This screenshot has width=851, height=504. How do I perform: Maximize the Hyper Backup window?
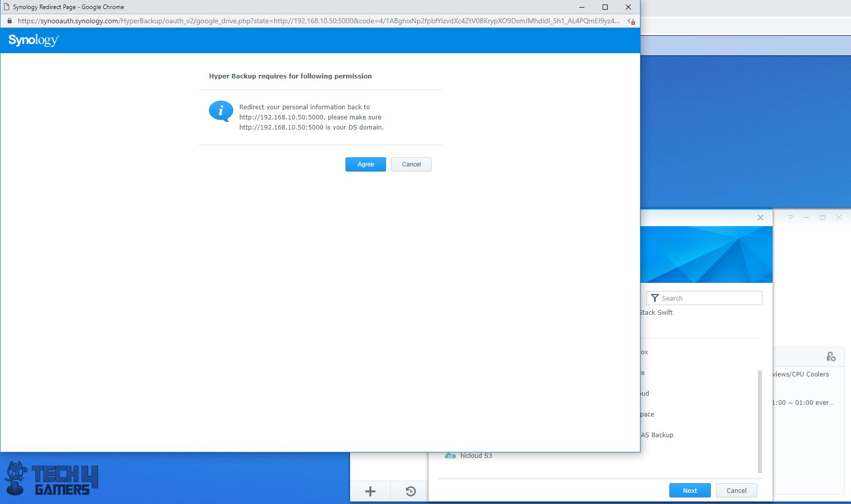coord(823,218)
